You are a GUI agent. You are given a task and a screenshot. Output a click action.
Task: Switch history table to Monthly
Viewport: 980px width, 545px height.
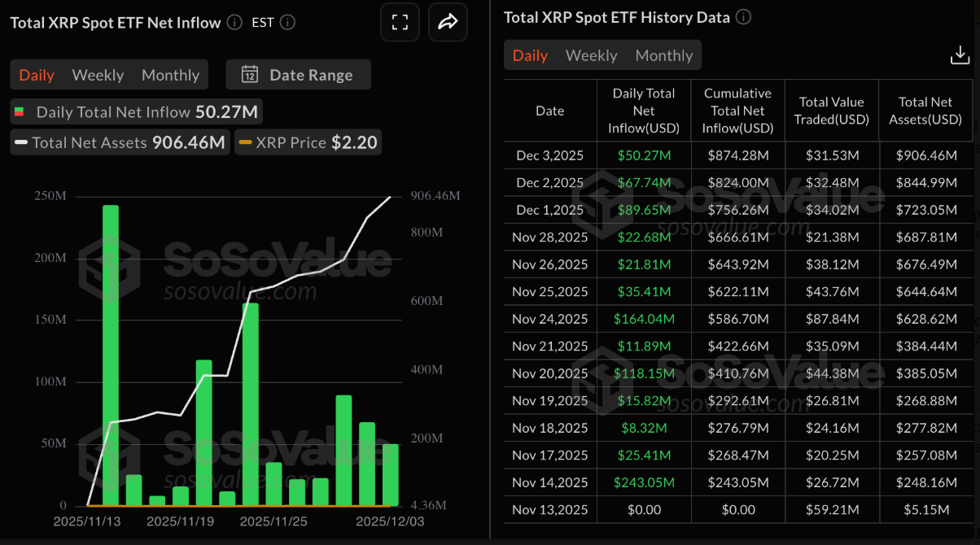[x=663, y=55]
